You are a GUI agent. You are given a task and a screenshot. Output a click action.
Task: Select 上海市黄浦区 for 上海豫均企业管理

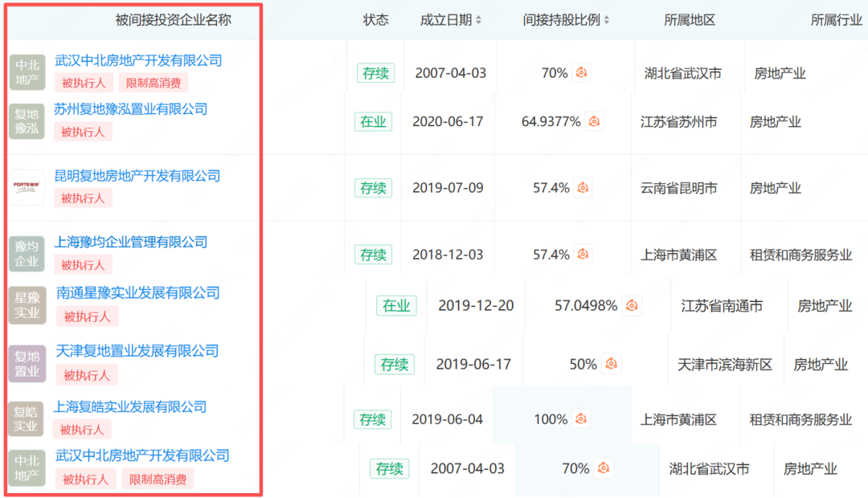(x=678, y=255)
